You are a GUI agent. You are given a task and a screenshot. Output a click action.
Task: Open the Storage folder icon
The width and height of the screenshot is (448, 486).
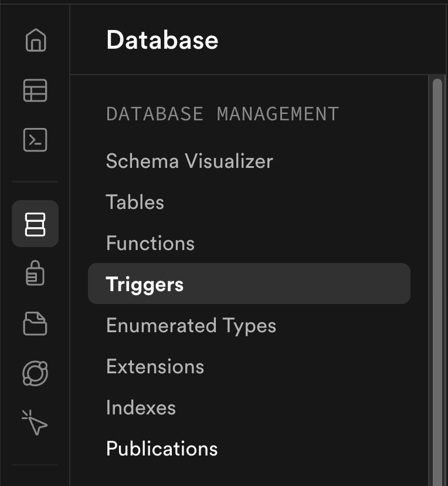click(x=35, y=323)
